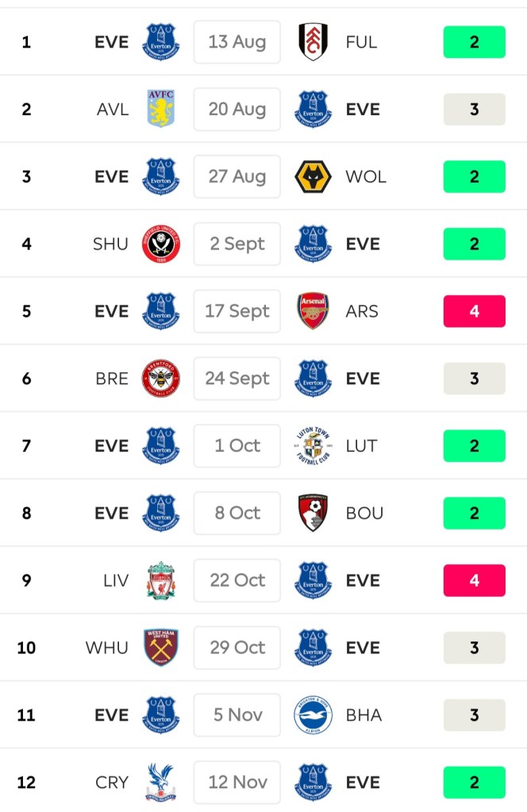Click the Sheffield United crest
527x812 pixels.
161,244
